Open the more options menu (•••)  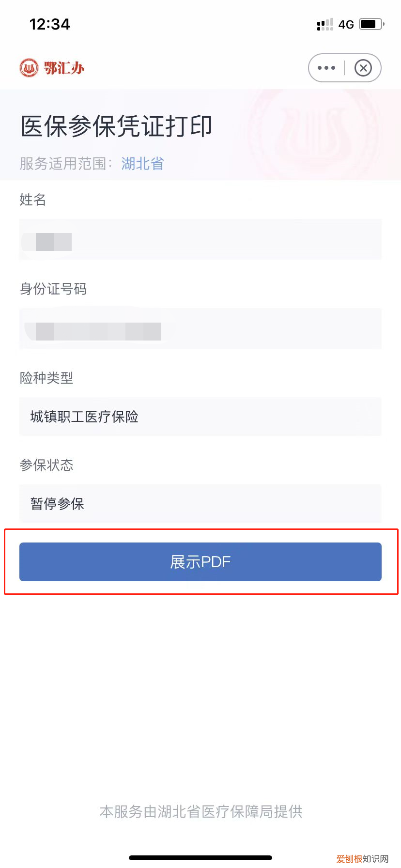point(326,67)
